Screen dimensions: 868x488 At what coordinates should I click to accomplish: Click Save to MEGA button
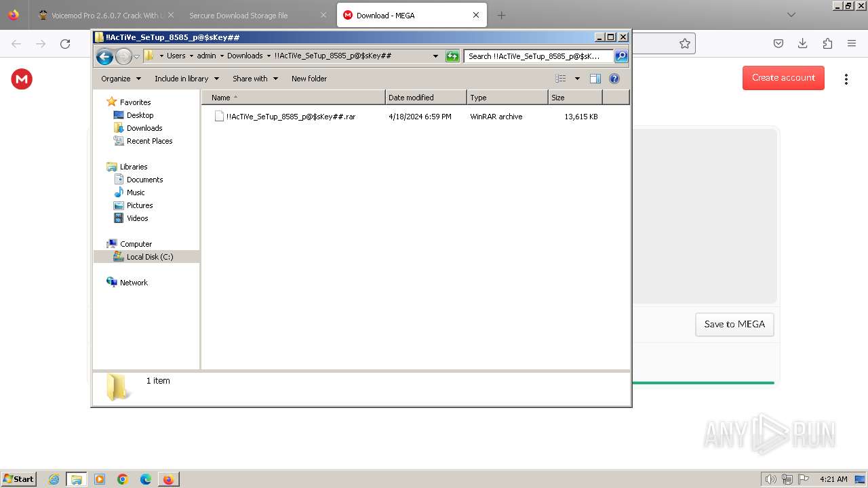(734, 324)
